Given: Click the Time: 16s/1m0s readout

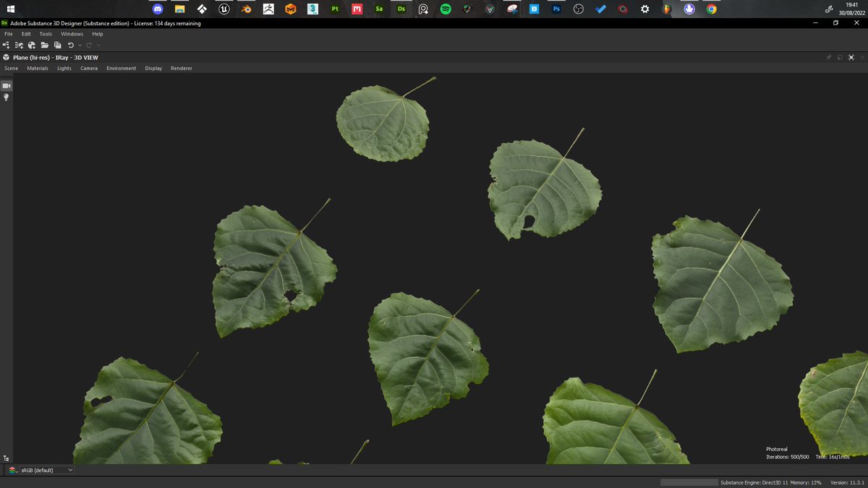Looking at the screenshot, I should point(833,457).
